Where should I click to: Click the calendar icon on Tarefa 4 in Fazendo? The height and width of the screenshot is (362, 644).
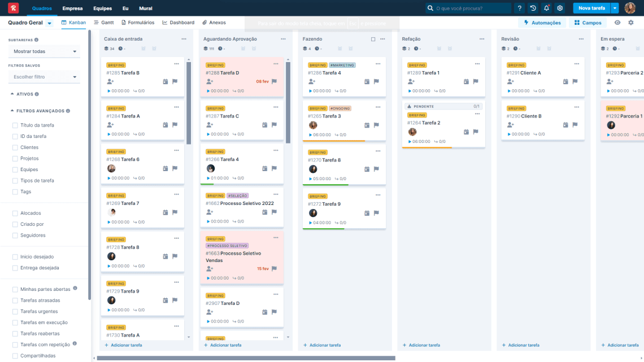tap(367, 82)
